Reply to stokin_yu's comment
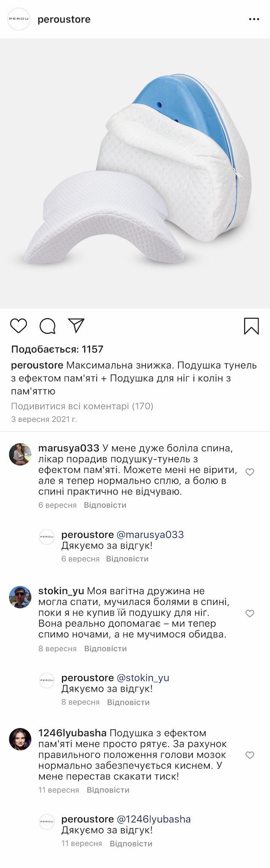Image resolution: width=270 pixels, height=868 pixels. point(105,648)
